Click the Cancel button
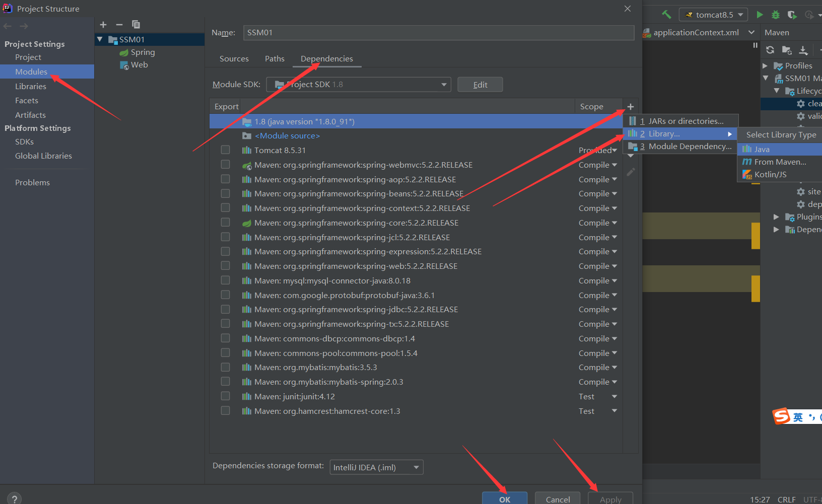 (x=558, y=498)
